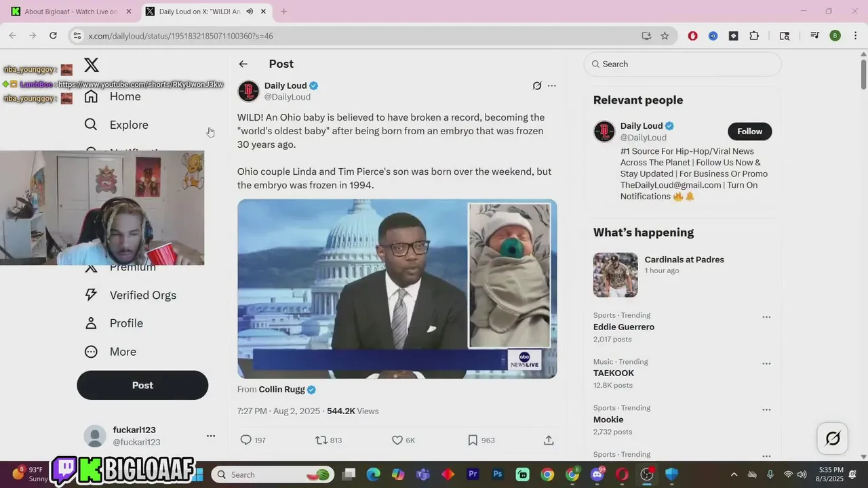Open three-dot menu on Daily Loud post
This screenshot has height=488, width=868.
(552, 85)
